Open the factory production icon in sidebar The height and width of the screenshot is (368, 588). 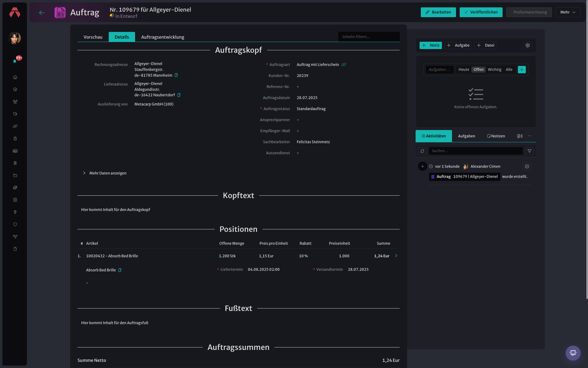[15, 175]
